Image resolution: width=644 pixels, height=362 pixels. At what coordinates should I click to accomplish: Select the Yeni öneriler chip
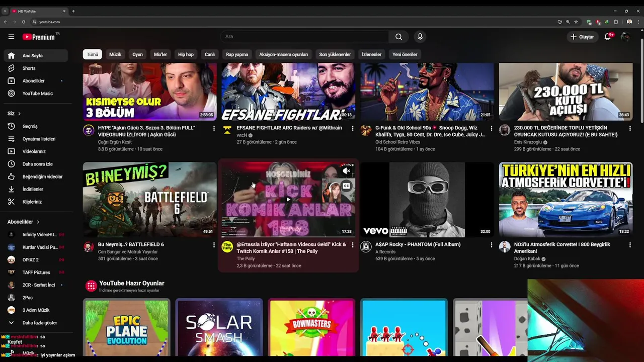click(405, 54)
